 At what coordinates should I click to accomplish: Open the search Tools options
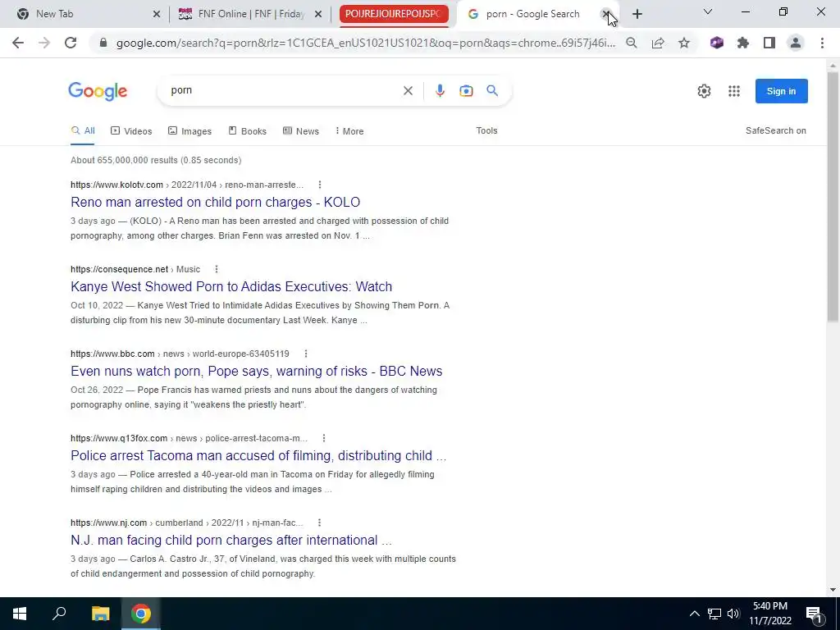pos(486,130)
